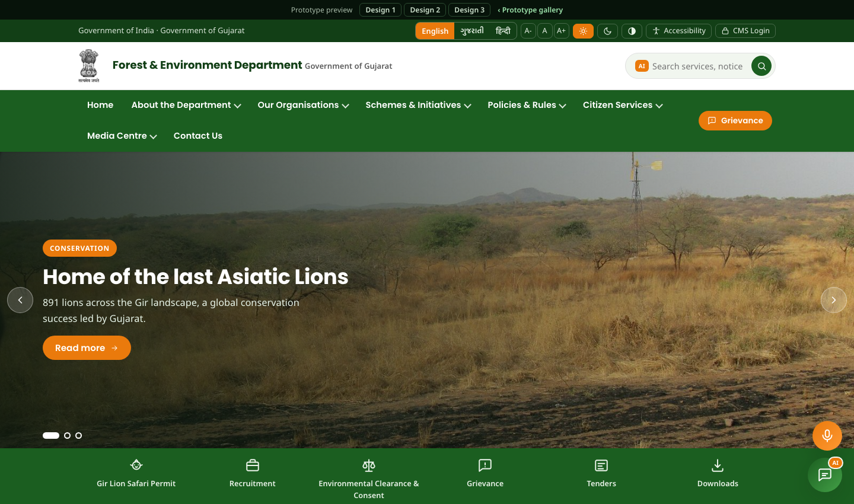Click the CONSERVATION tag
The image size is (854, 504).
(79, 248)
